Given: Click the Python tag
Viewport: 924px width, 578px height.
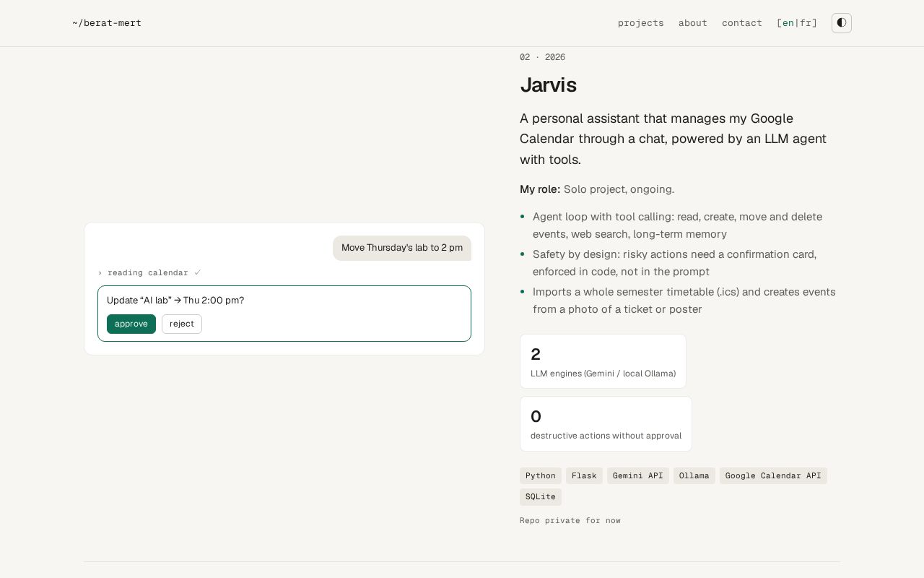Looking at the screenshot, I should click(x=541, y=476).
